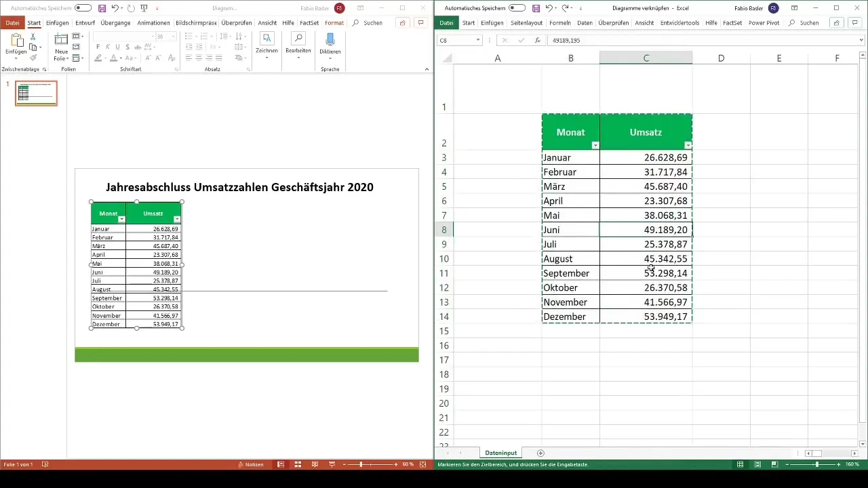Click the Excel formula bar input field
Image resolution: width=868 pixels, height=488 pixels.
tap(702, 41)
